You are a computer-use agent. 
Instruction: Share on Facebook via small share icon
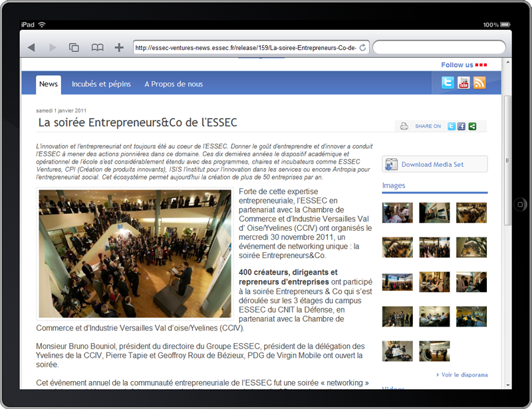click(462, 126)
